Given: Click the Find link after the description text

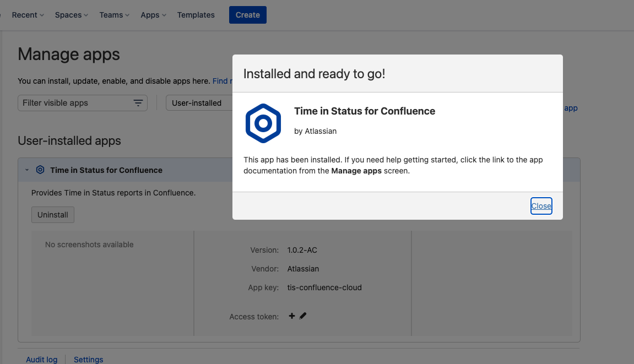Looking at the screenshot, I should click(220, 81).
